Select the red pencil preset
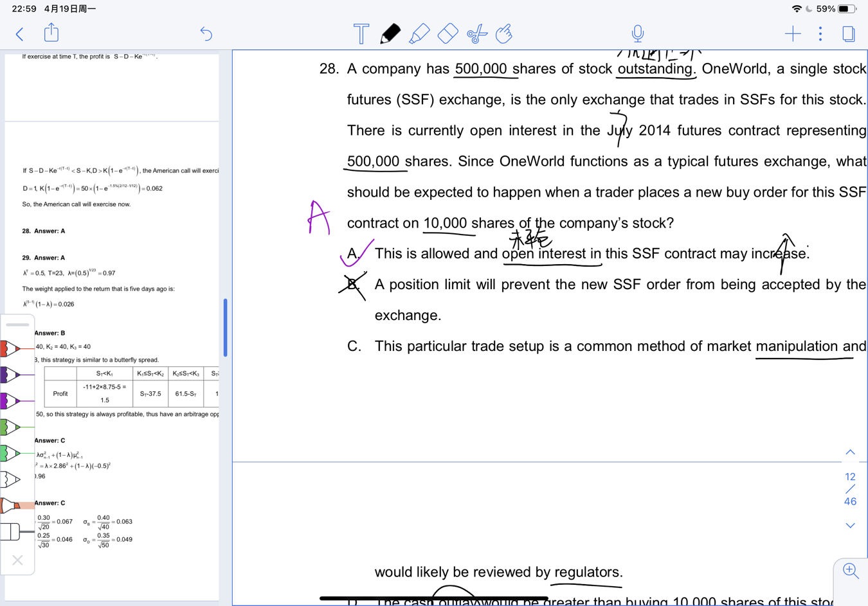Screen dimensions: 868x606 12,348
